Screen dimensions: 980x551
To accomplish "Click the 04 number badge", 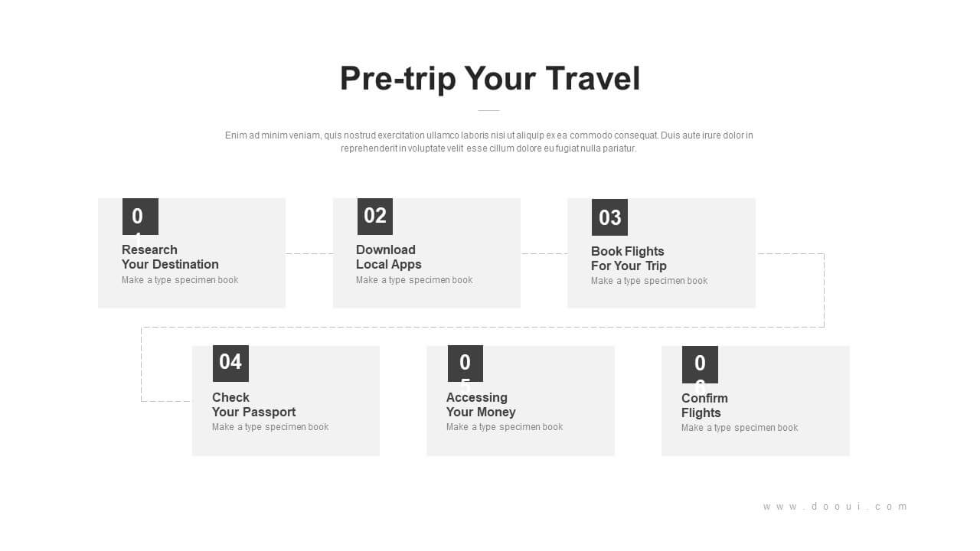I will pyautogui.click(x=230, y=364).
